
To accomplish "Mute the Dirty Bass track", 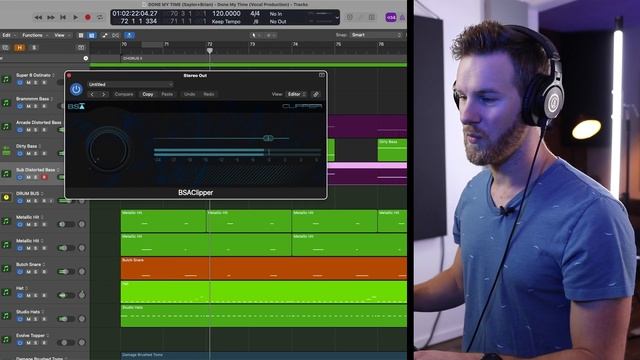I will (x=29, y=153).
